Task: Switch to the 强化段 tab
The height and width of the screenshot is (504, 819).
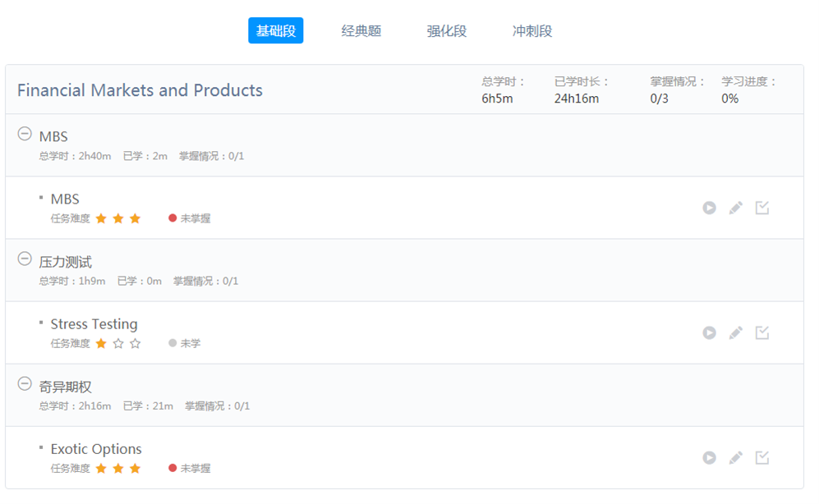Action: (447, 31)
